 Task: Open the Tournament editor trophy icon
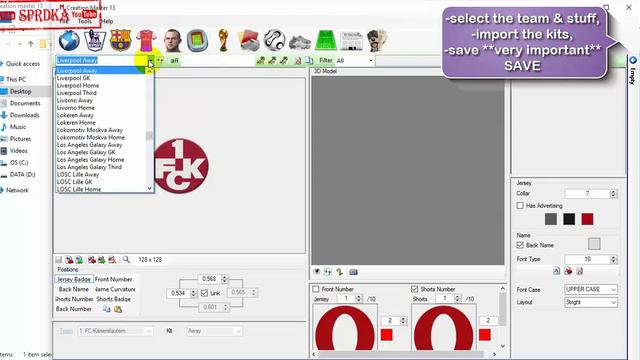pyautogui.click(x=223, y=40)
